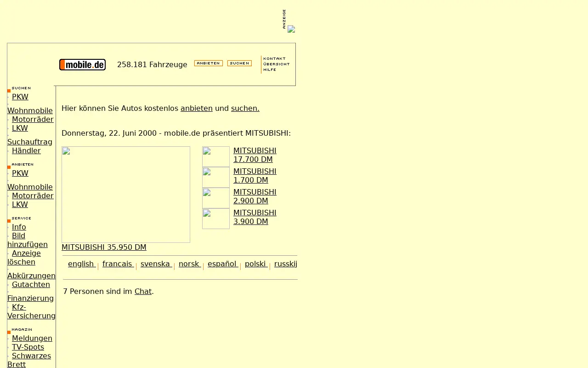Open Anzeige löschen in the sidebar
This screenshot has height=368, width=588.
point(24,258)
